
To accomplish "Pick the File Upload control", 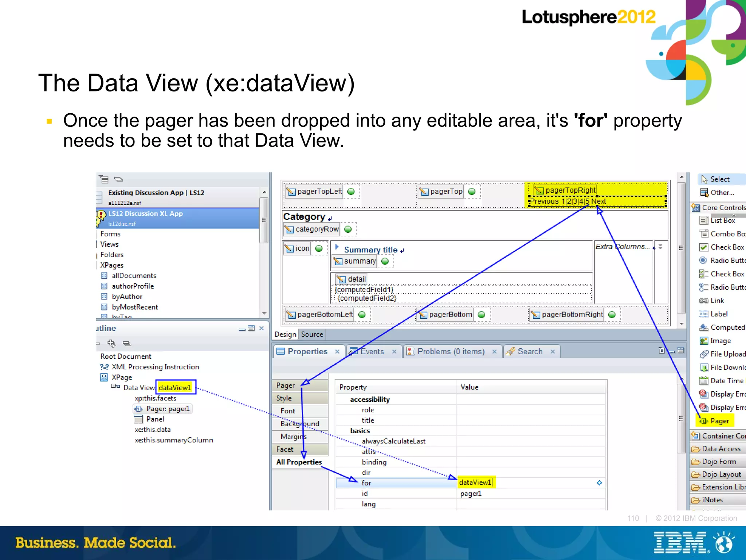I will point(722,354).
